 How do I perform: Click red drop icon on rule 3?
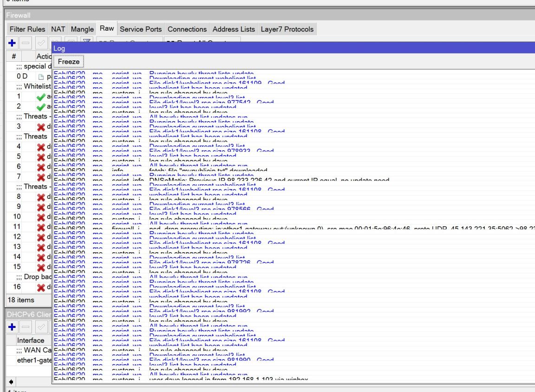pos(41,127)
